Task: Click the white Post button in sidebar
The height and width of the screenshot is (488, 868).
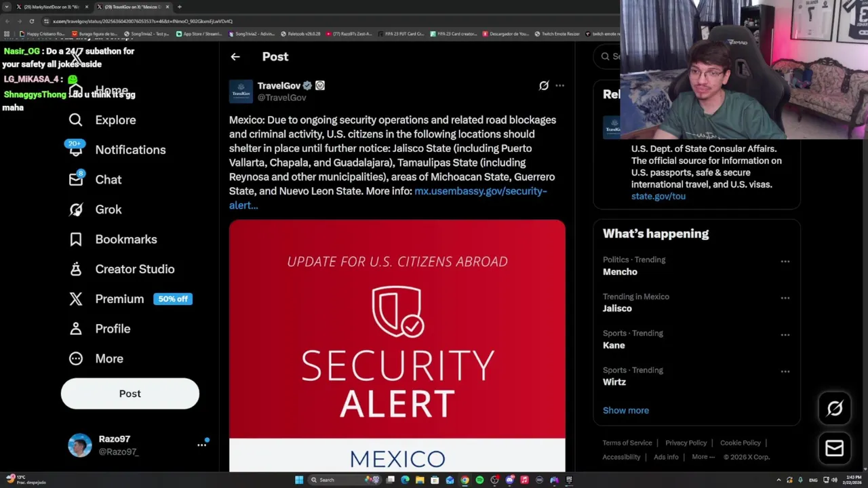Action: tap(130, 394)
